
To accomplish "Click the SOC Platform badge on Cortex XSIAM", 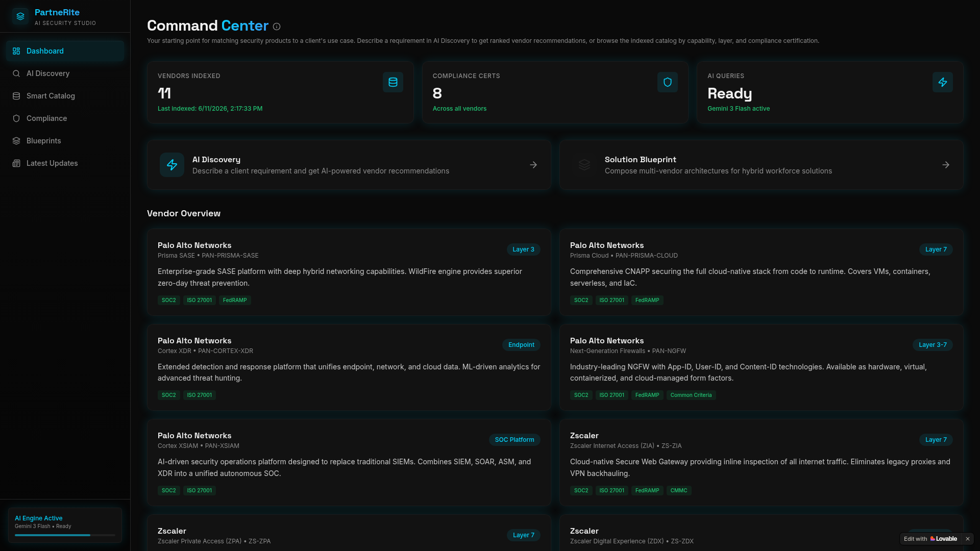I will (514, 440).
